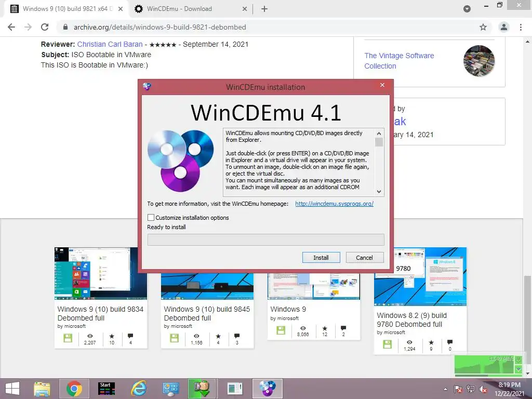The height and width of the screenshot is (399, 532).
Task: Click favorites star icon on build 9834 card
Action: click(112, 336)
